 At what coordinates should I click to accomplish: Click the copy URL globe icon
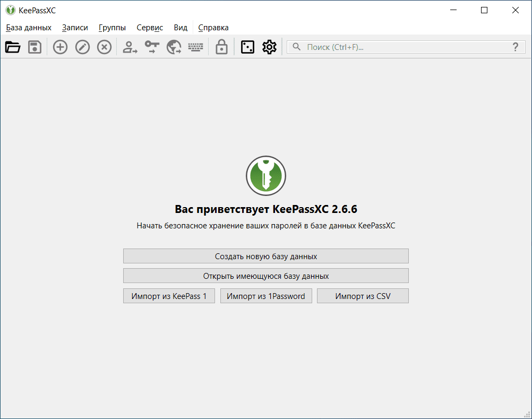pos(174,47)
